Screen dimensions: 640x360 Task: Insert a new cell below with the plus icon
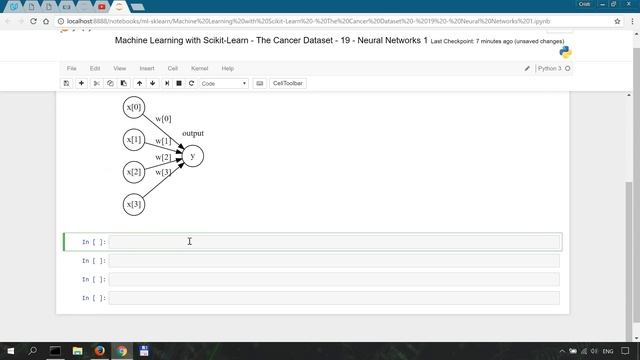[81, 83]
